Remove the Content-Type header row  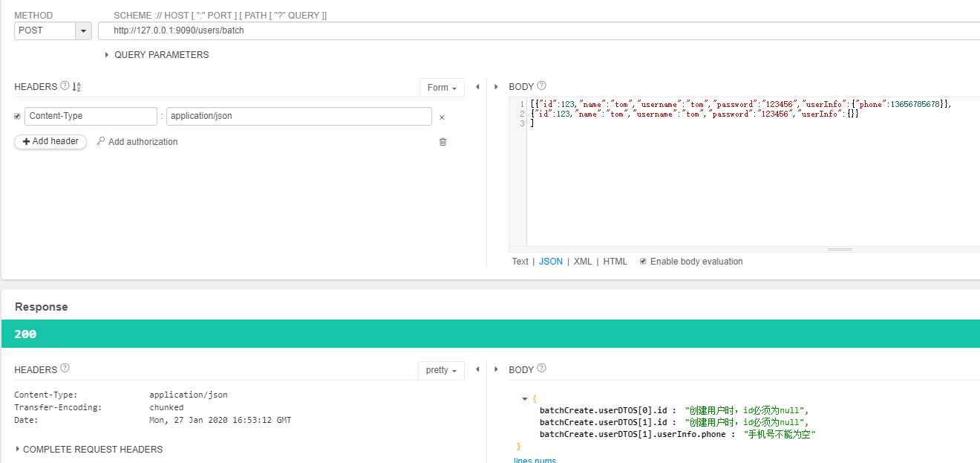tap(442, 117)
